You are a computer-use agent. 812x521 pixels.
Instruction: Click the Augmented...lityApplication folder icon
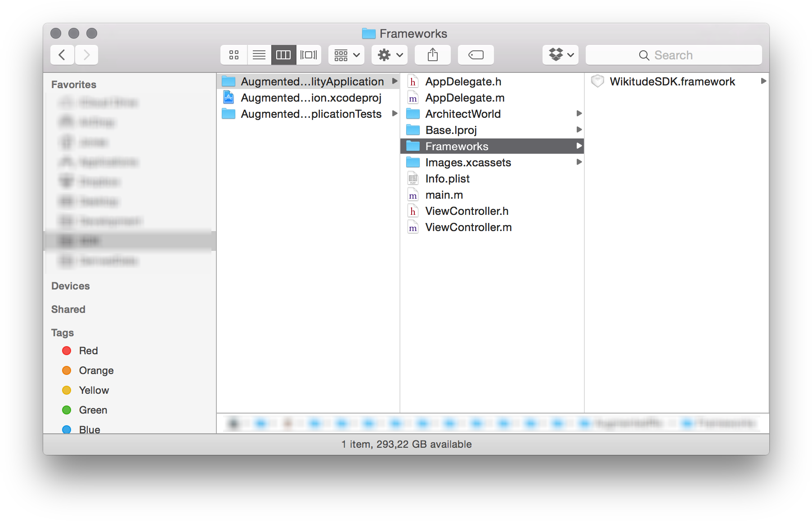229,81
